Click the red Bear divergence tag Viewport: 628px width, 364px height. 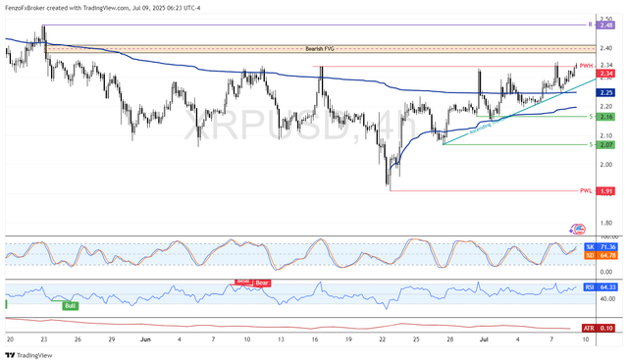(262, 284)
